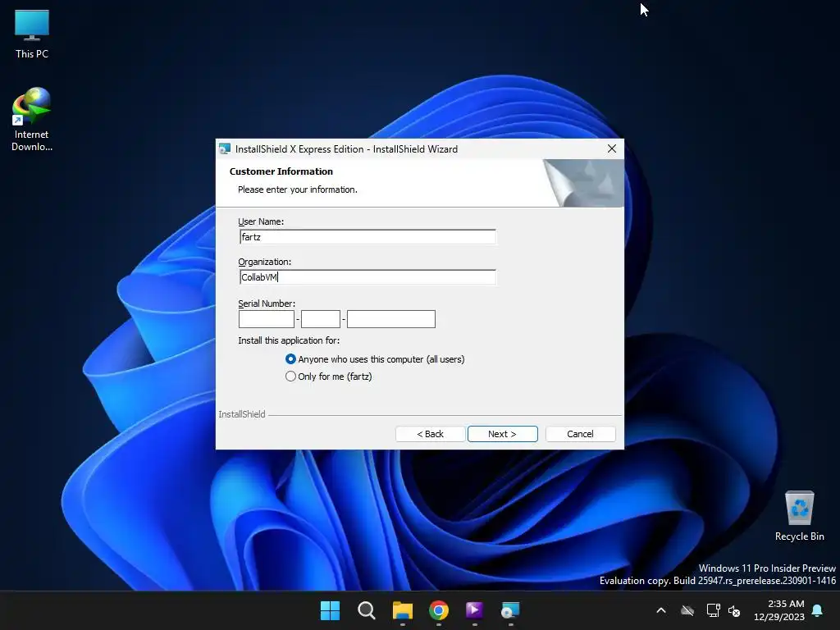The width and height of the screenshot is (840, 630).
Task: Switch to Google Chrome in the taskbar
Action: [x=439, y=610]
